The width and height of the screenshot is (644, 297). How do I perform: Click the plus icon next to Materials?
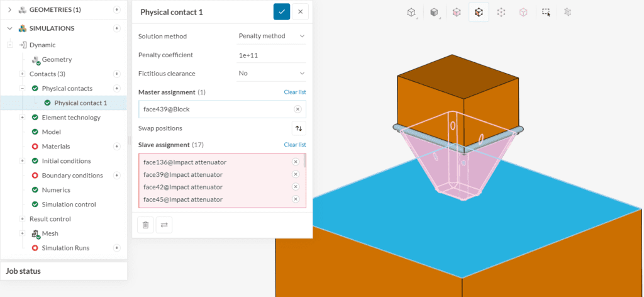116,147
